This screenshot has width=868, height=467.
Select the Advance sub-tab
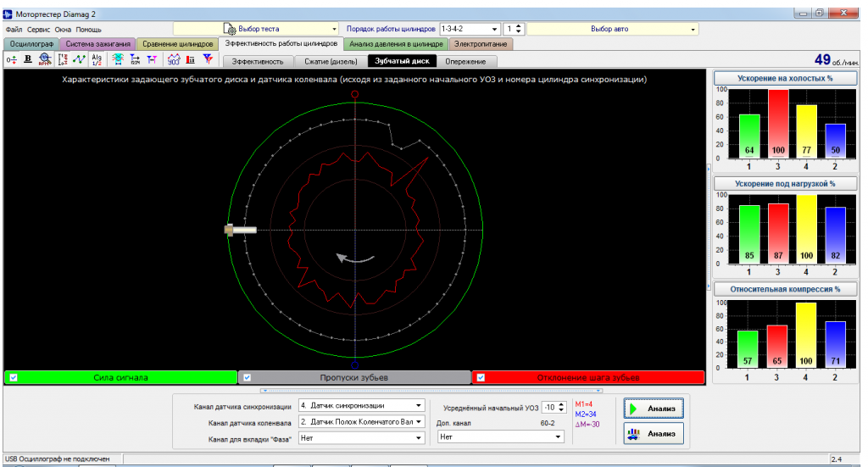pos(465,61)
